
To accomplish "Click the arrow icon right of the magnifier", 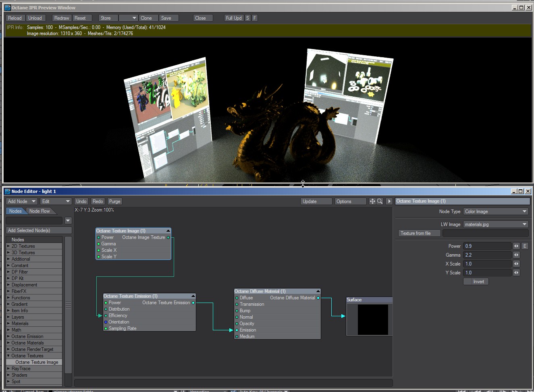I will pyautogui.click(x=389, y=201).
